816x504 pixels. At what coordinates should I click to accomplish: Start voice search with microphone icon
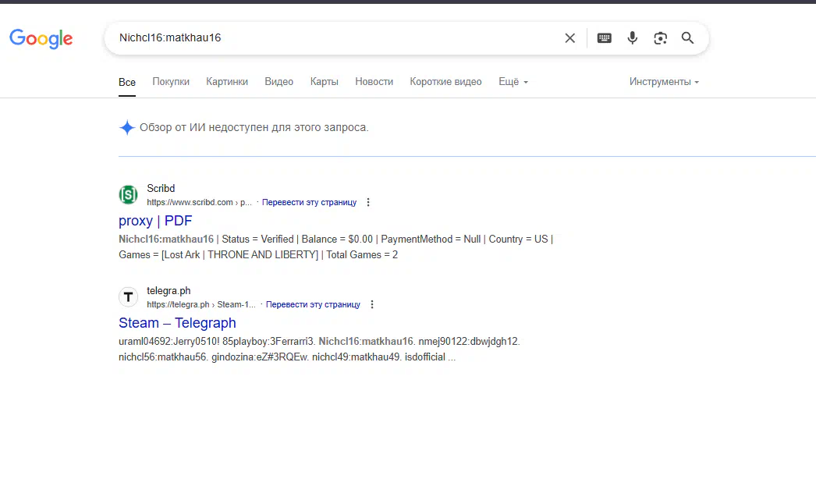click(x=633, y=38)
